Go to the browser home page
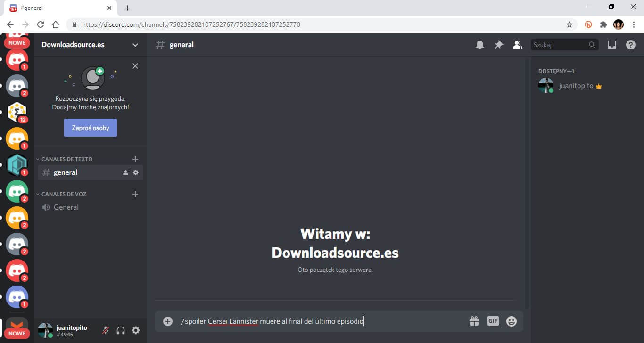 (56, 24)
